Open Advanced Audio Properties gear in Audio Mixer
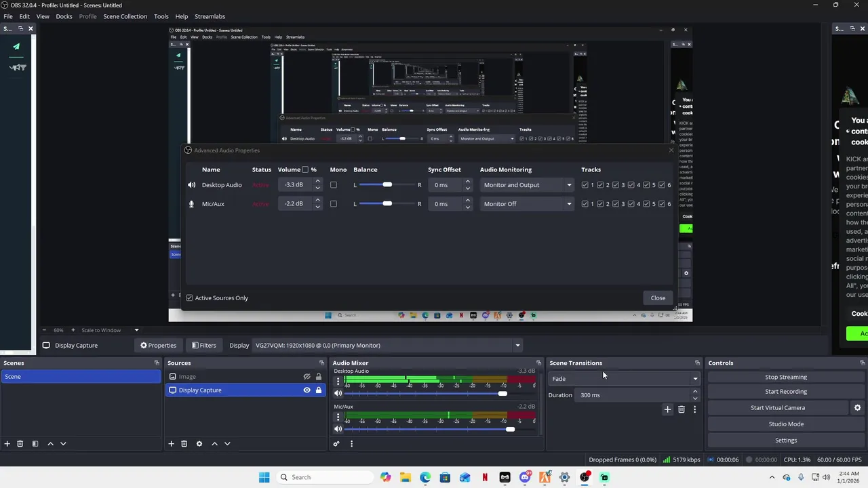 click(x=336, y=444)
